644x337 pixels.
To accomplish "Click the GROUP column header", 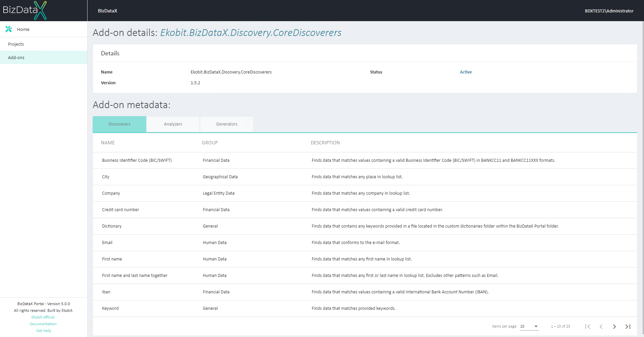I will (x=210, y=143).
